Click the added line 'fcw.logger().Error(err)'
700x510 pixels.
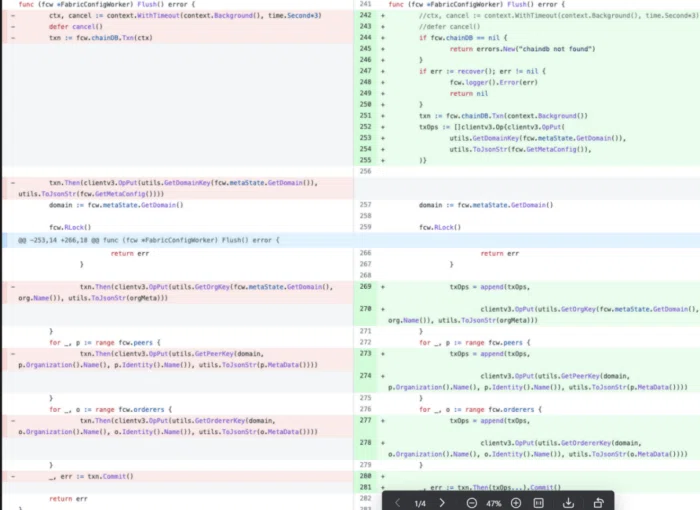click(x=494, y=82)
